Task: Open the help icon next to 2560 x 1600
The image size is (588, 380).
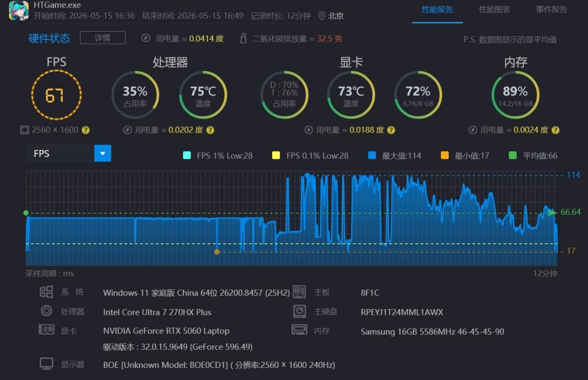Action: tap(86, 130)
